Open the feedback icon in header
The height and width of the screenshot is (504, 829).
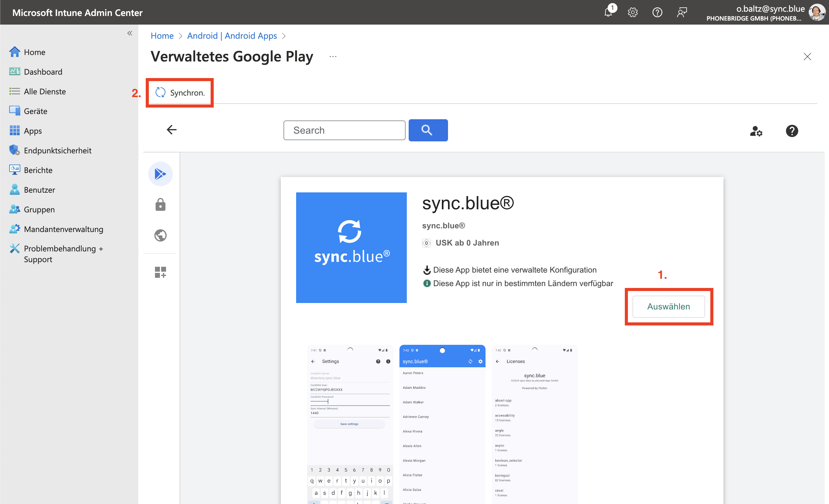pyautogui.click(x=682, y=12)
